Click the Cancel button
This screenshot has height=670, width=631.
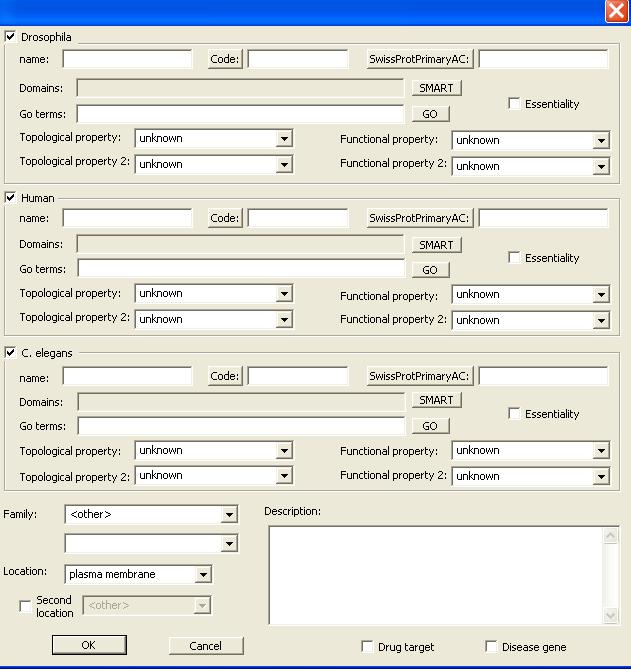(x=206, y=646)
